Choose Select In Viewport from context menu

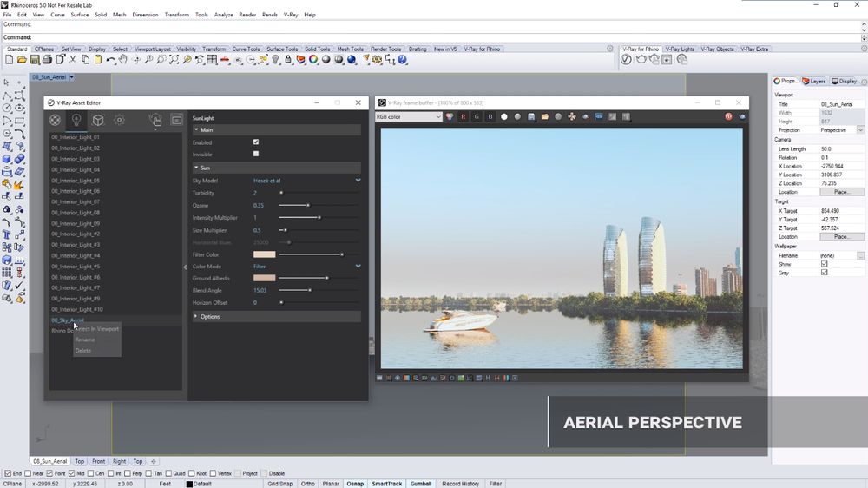tap(97, 329)
